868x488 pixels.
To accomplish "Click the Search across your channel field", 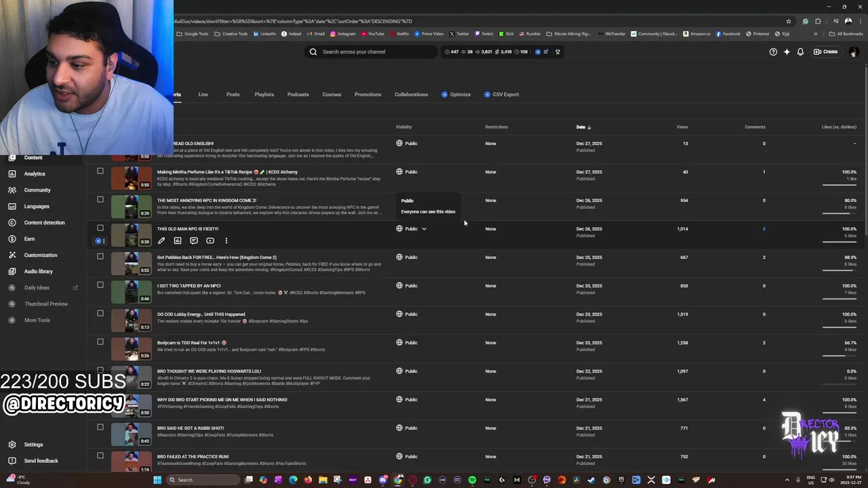I will [371, 52].
